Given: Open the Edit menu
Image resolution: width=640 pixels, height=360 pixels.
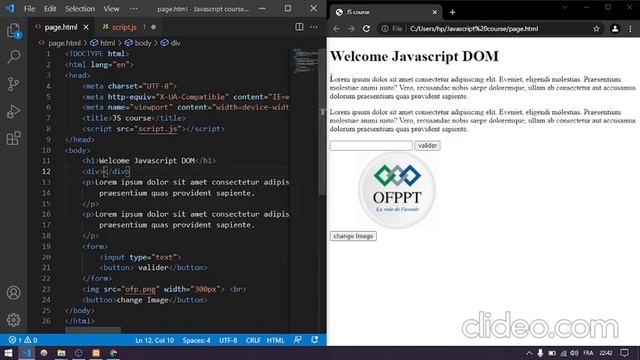Looking at the screenshot, I should [x=50, y=9].
